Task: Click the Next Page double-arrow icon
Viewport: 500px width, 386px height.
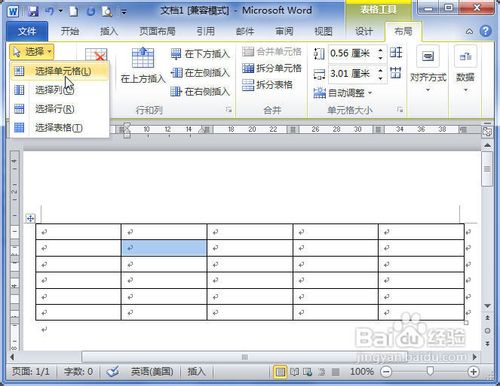Action: pyautogui.click(x=487, y=343)
